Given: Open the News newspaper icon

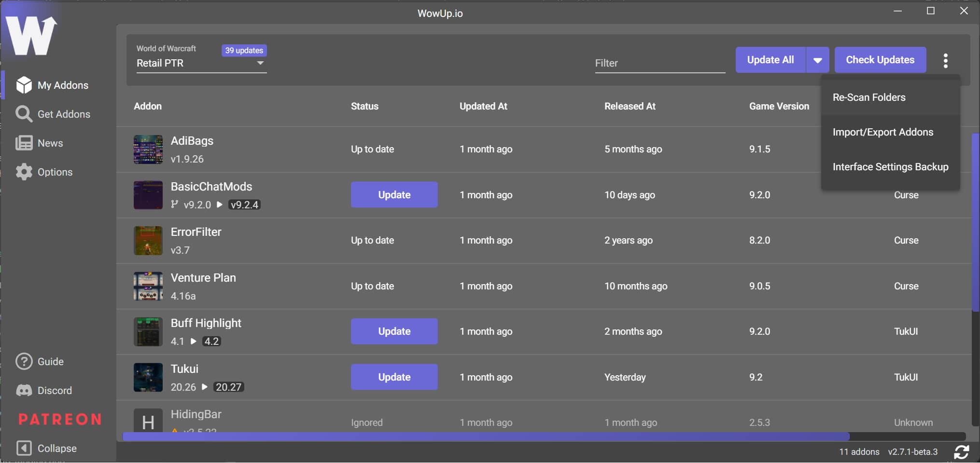Looking at the screenshot, I should coord(24,143).
